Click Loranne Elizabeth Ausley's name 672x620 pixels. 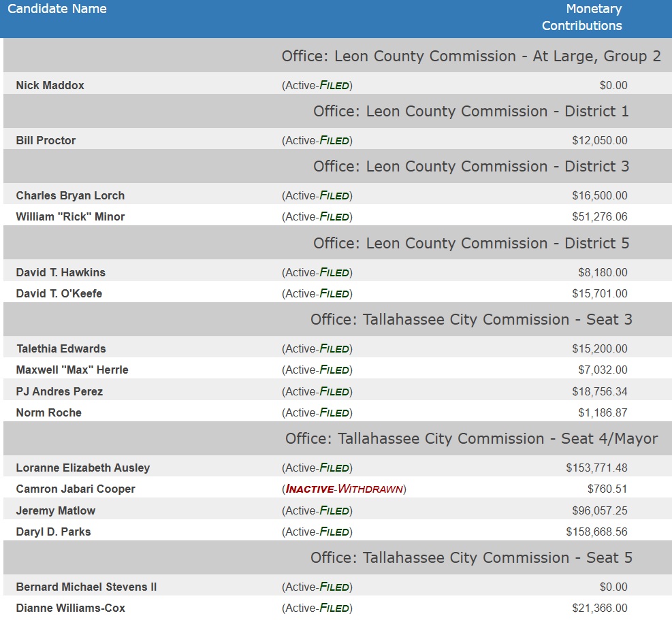coord(83,468)
